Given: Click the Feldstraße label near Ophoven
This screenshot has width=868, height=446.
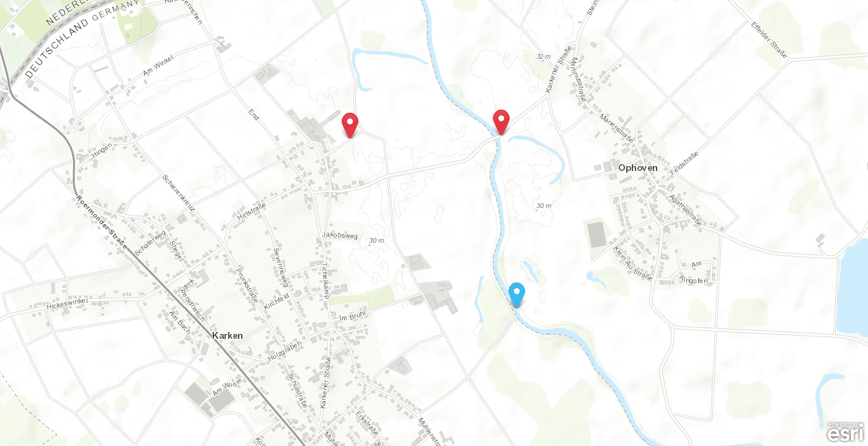Looking at the screenshot, I should pyautogui.click(x=680, y=165).
